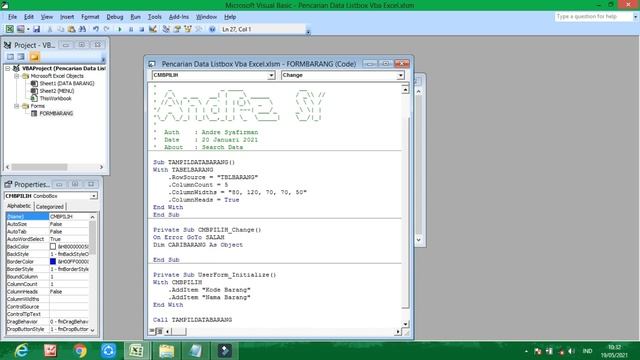Image resolution: width=640 pixels, height=360 pixels.
Task: Click the Project panel horizontal scrollbar thumb
Action: 39,167
